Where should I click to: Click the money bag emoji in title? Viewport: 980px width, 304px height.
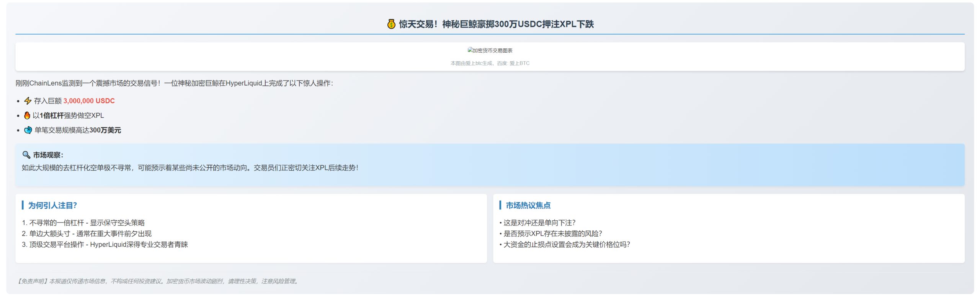(391, 24)
